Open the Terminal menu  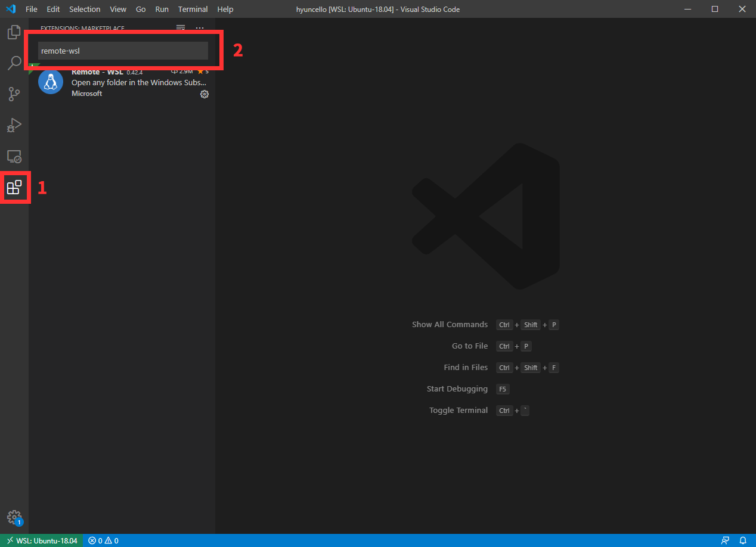click(193, 9)
